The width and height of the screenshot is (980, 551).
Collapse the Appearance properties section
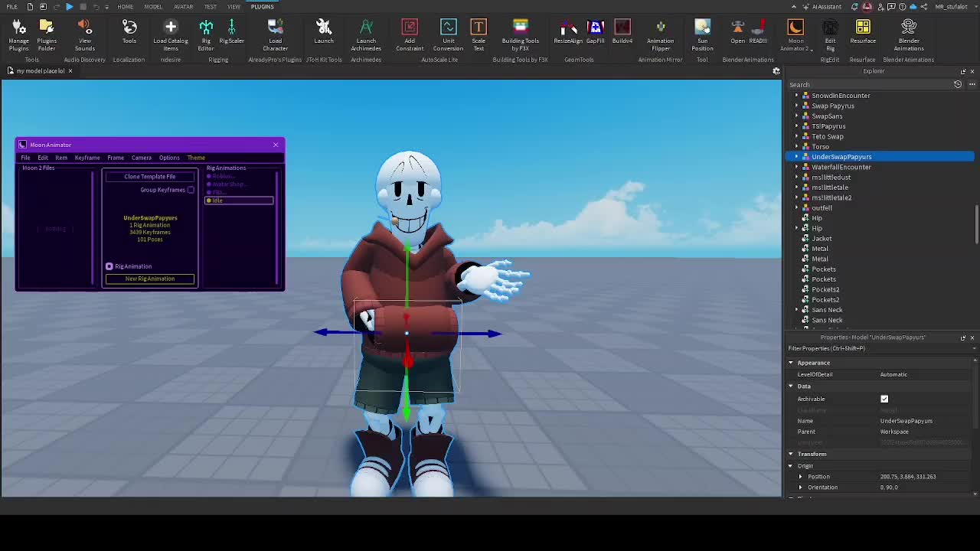coord(791,363)
